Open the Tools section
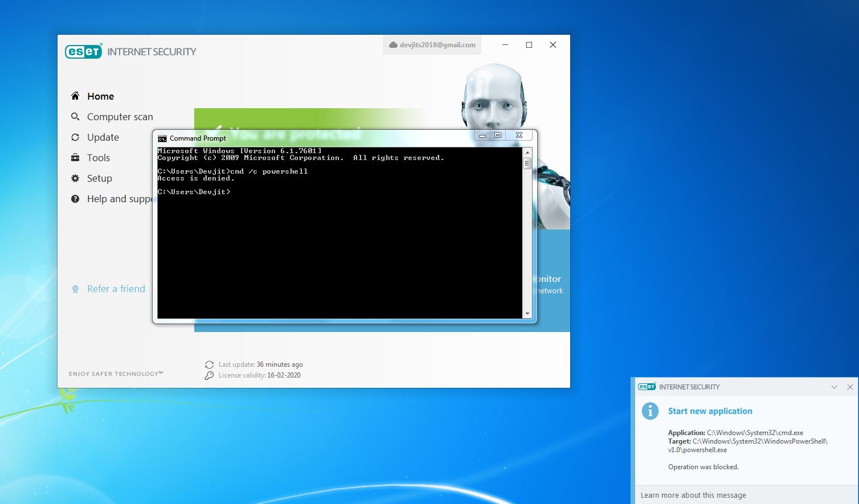Viewport: 859px width, 504px height. (x=99, y=158)
